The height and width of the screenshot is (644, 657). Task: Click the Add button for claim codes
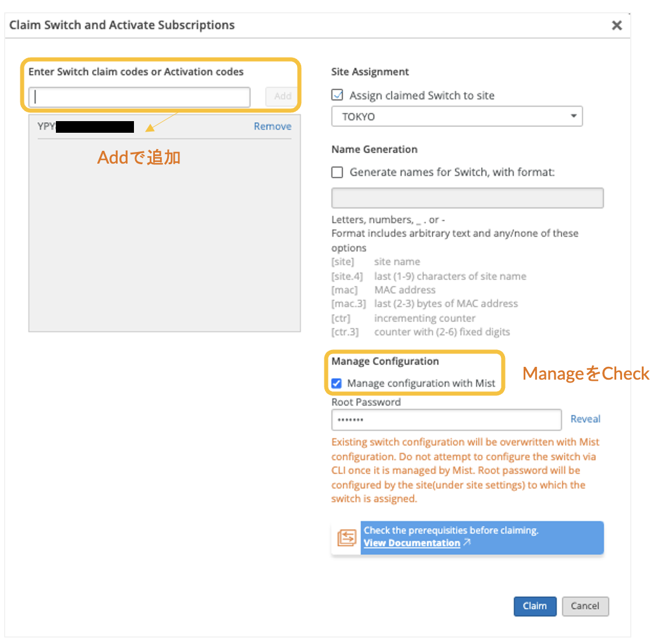click(282, 97)
